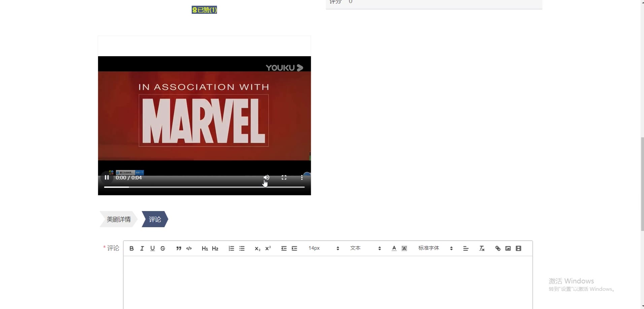Mute the video volume
Screen dimensions: 644x309
pos(266,177)
